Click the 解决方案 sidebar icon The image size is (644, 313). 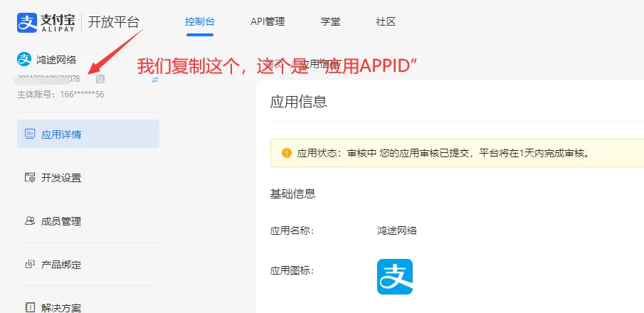[30, 307]
